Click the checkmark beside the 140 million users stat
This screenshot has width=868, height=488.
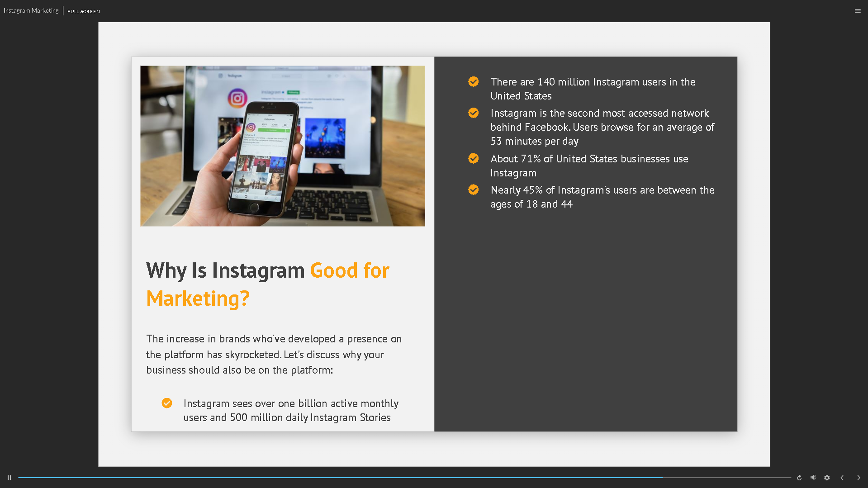tap(473, 81)
